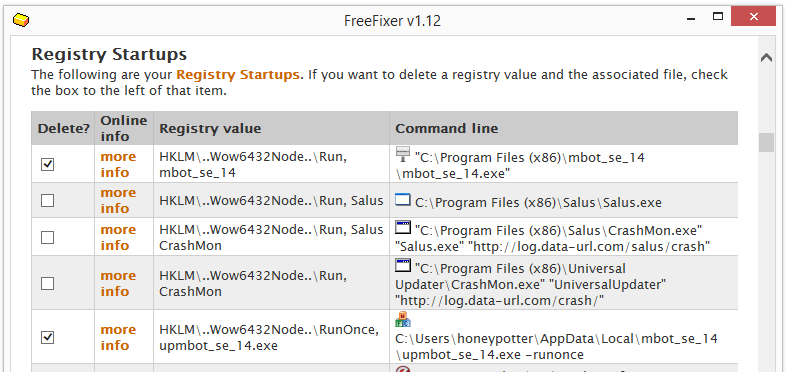Maximize the FreeFixer window
The image size is (788, 372).
coord(718,17)
